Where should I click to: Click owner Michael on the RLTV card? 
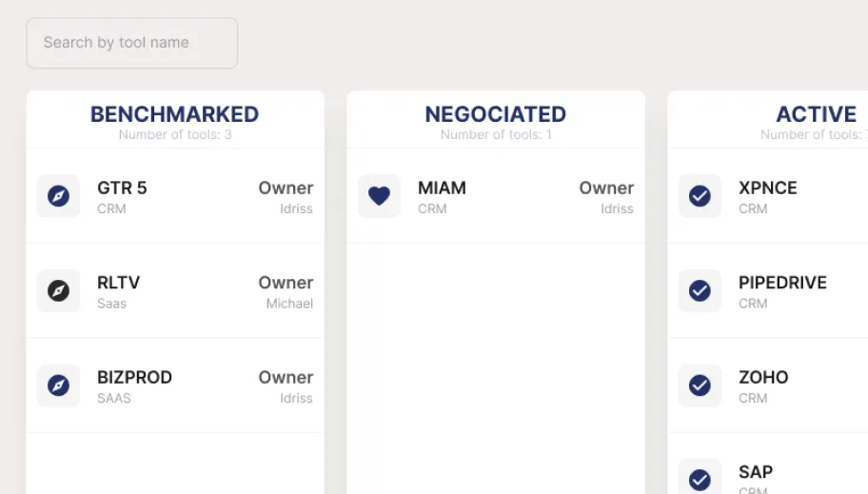pos(289,304)
